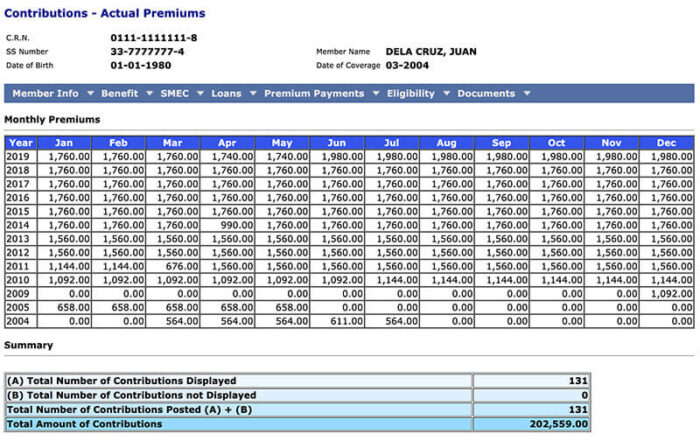Click the Jan column header

tap(64, 143)
